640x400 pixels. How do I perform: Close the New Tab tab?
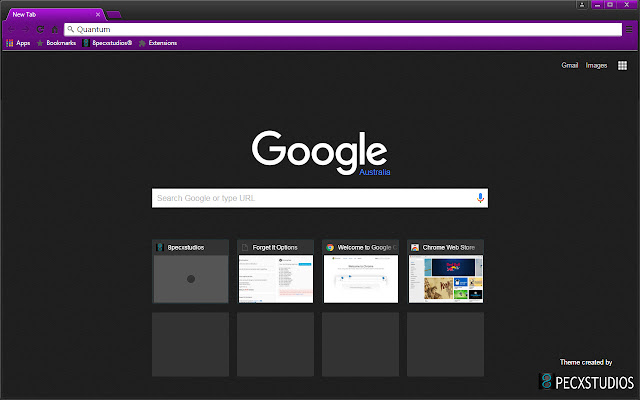98,14
